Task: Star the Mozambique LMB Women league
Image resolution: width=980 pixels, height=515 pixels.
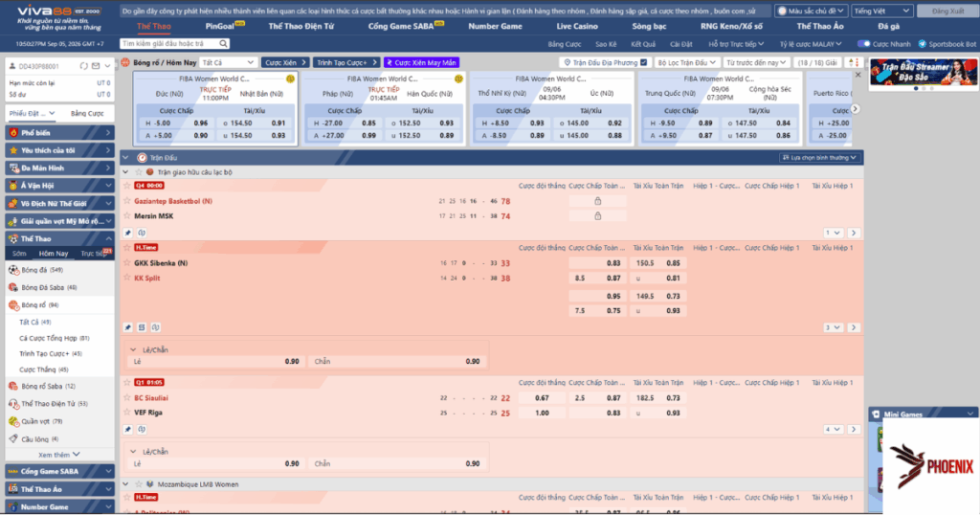Action: click(x=139, y=484)
